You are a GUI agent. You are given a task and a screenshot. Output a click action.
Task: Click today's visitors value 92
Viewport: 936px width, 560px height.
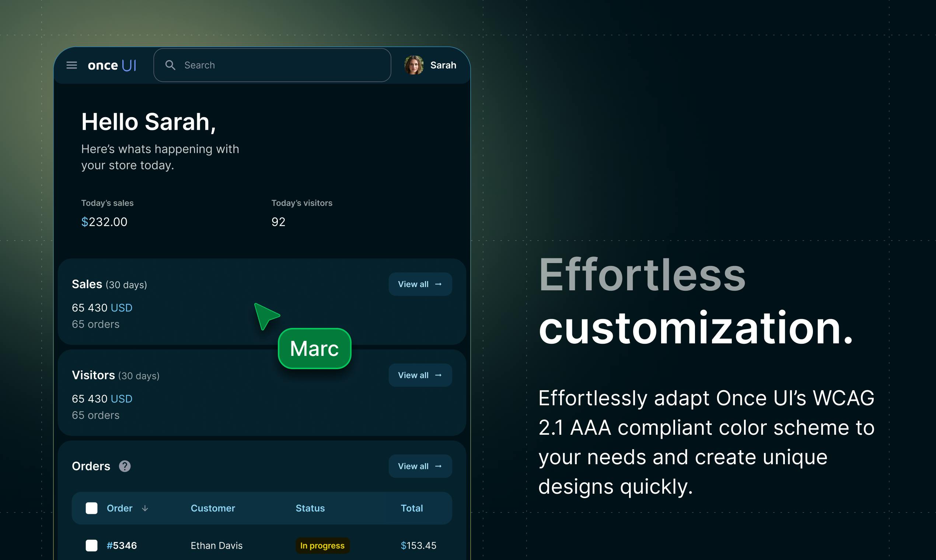click(279, 222)
